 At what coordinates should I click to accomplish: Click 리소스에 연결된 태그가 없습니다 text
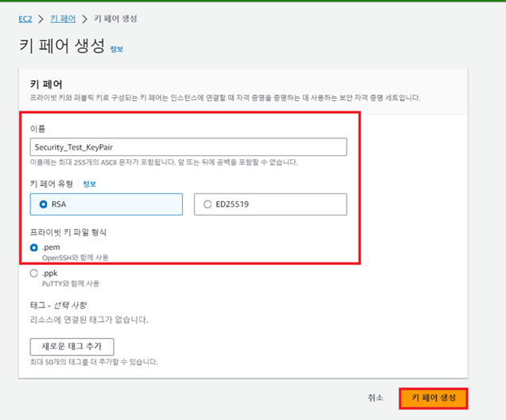[89, 320]
